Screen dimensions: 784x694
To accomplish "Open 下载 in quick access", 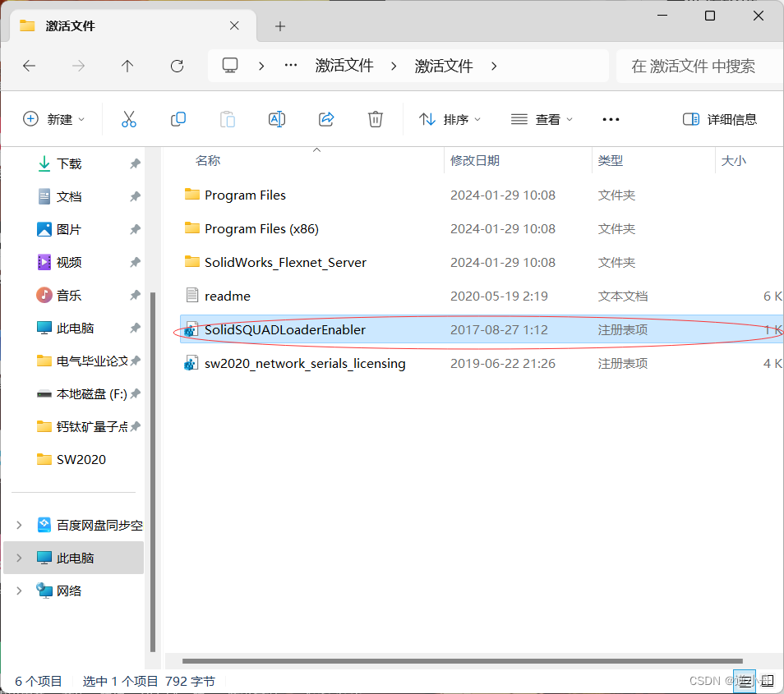I will coord(68,163).
